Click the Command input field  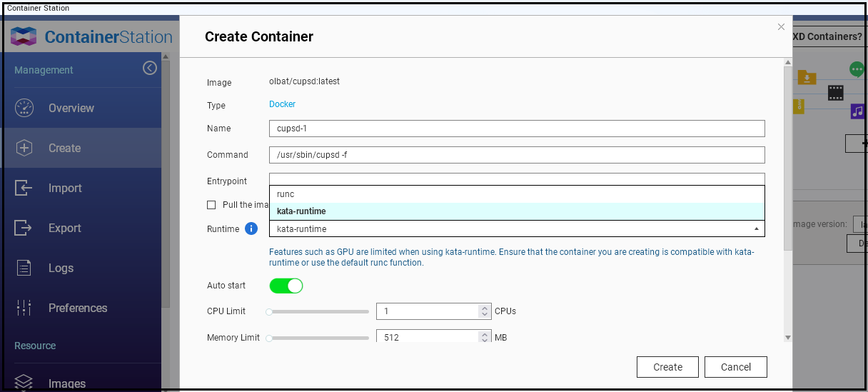[x=517, y=155]
